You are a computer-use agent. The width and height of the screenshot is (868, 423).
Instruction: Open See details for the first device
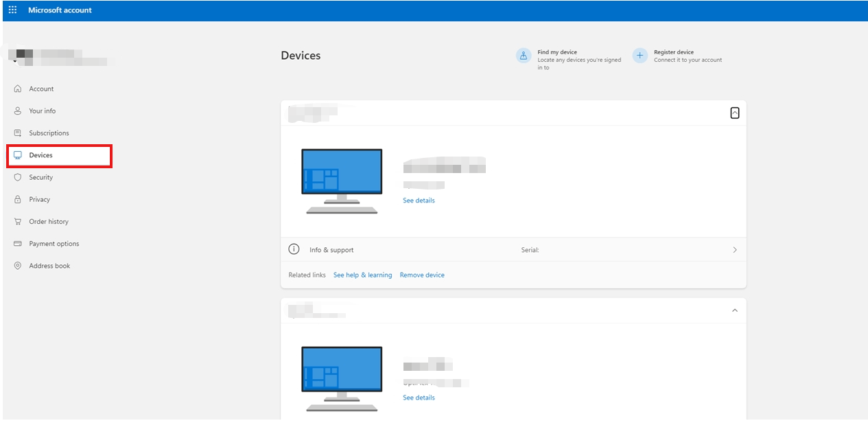tap(419, 200)
